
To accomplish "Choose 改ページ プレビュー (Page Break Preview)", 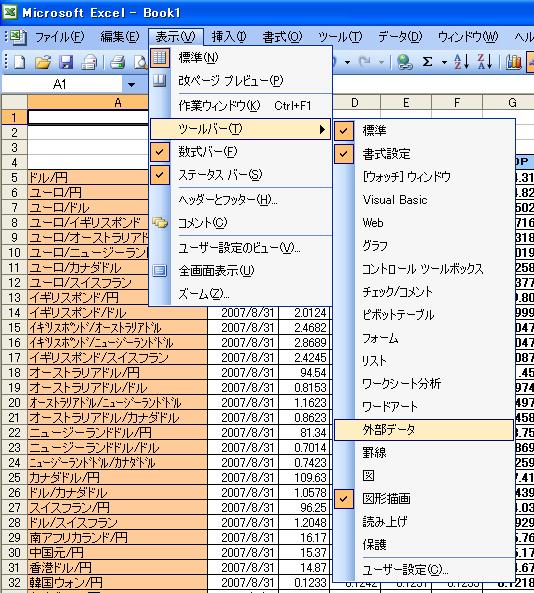I will tap(241, 81).
